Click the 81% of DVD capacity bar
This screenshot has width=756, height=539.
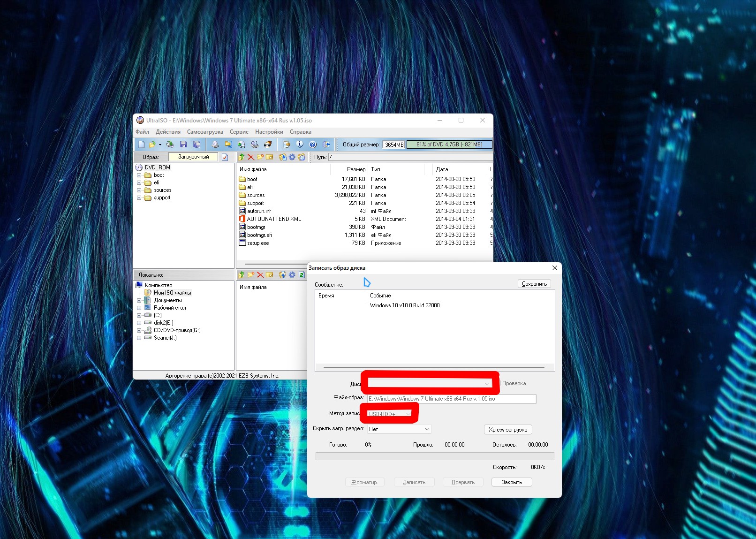point(449,144)
